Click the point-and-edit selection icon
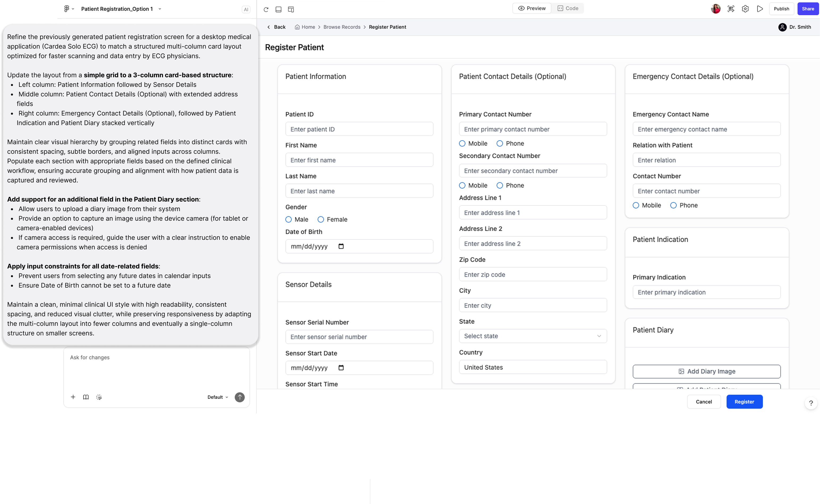This screenshot has width=820, height=504. 731,9
